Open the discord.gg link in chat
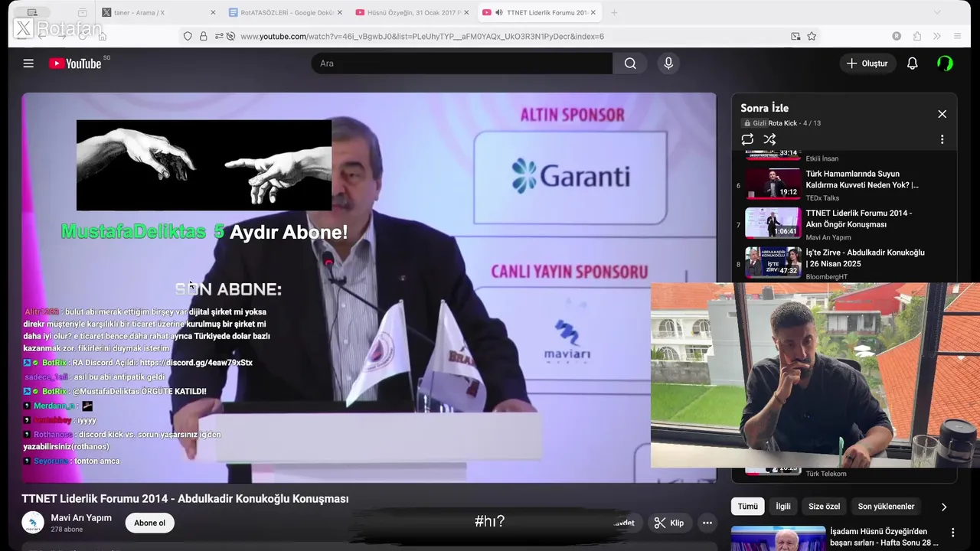 point(196,363)
